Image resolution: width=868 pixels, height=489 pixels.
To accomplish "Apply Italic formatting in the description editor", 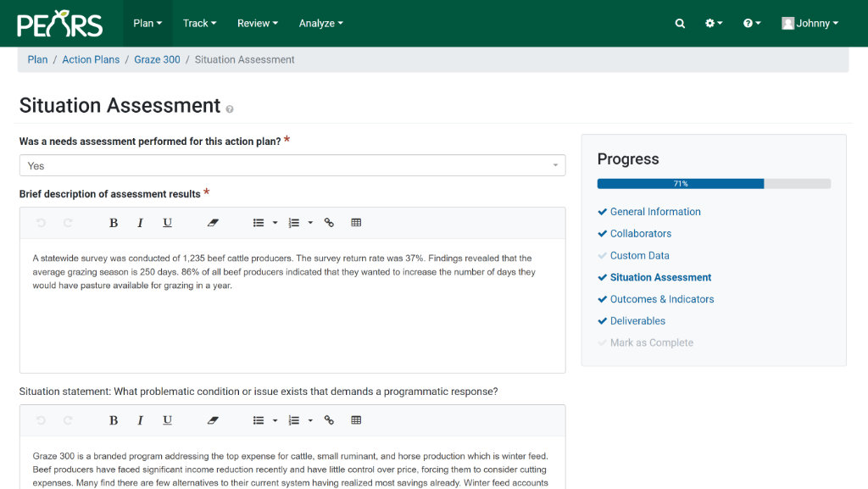I will 140,222.
